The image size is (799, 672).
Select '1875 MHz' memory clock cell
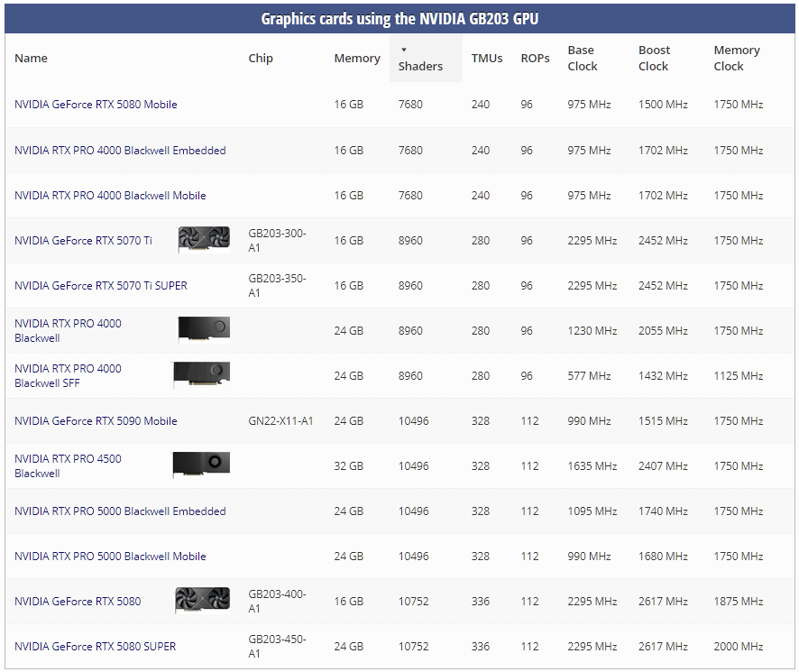739,601
